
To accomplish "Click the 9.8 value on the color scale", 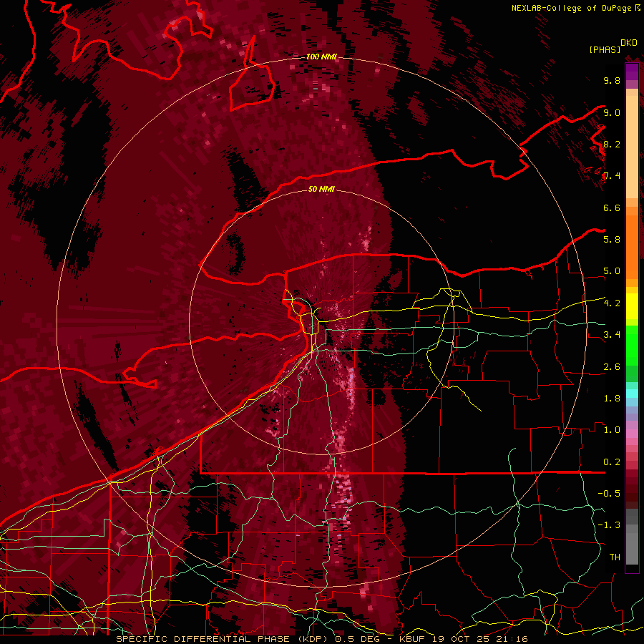I will click(x=612, y=80).
